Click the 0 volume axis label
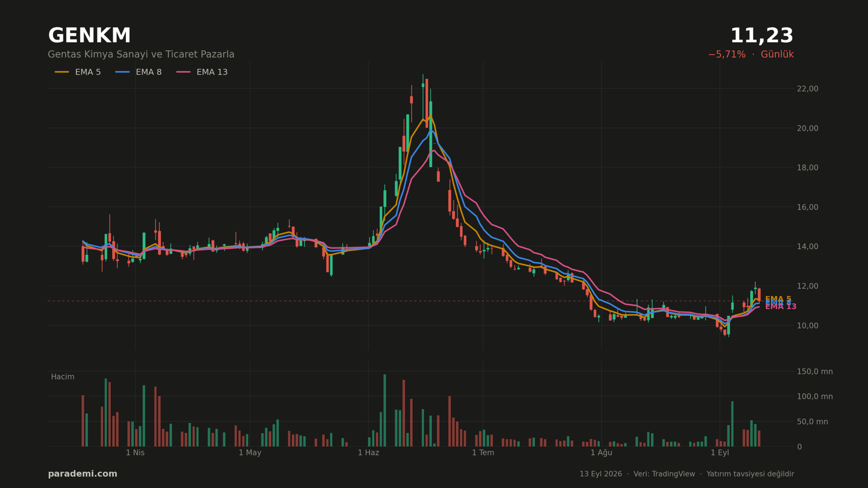The width and height of the screenshot is (868, 488). click(x=799, y=447)
